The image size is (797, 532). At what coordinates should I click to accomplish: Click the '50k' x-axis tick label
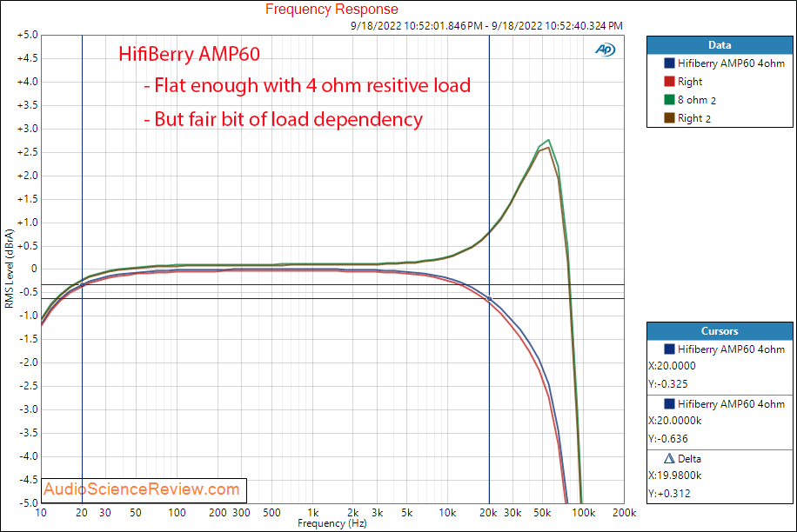[x=542, y=513]
